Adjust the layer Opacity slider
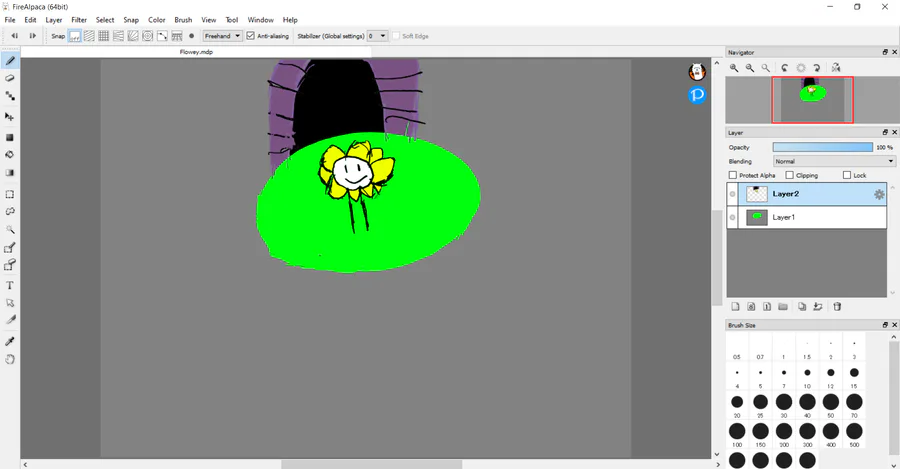The width and height of the screenshot is (900, 469). [823, 148]
